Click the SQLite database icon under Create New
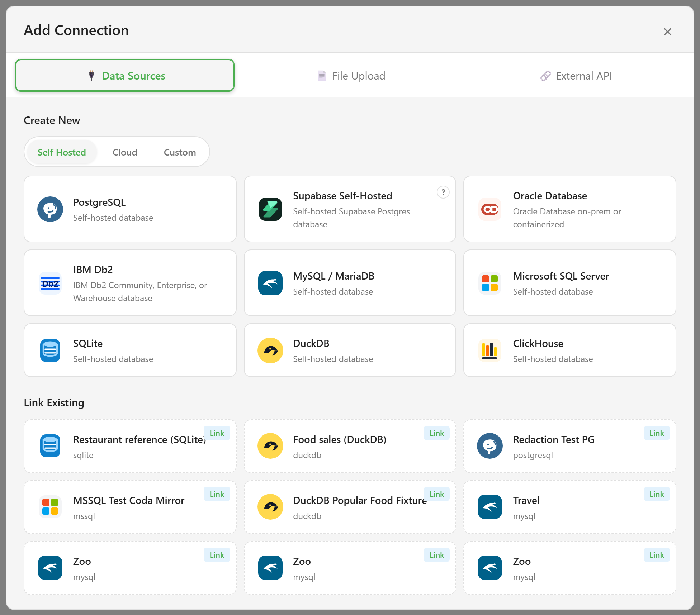Screen dimensions: 700x615 pos(50,351)
